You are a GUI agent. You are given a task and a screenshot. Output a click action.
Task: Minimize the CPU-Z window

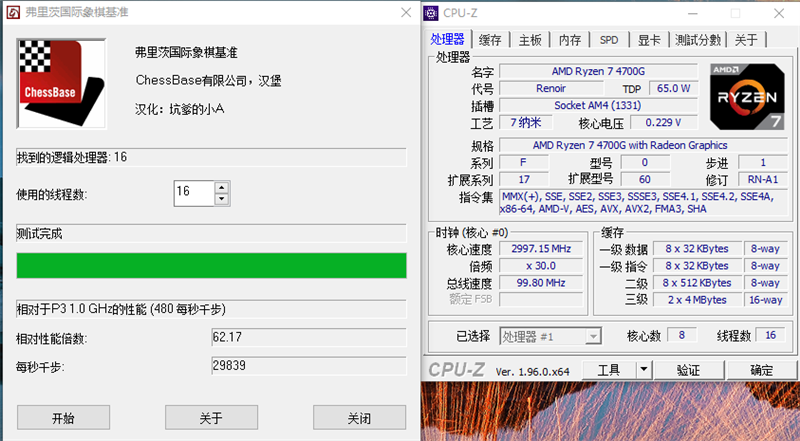coord(692,13)
